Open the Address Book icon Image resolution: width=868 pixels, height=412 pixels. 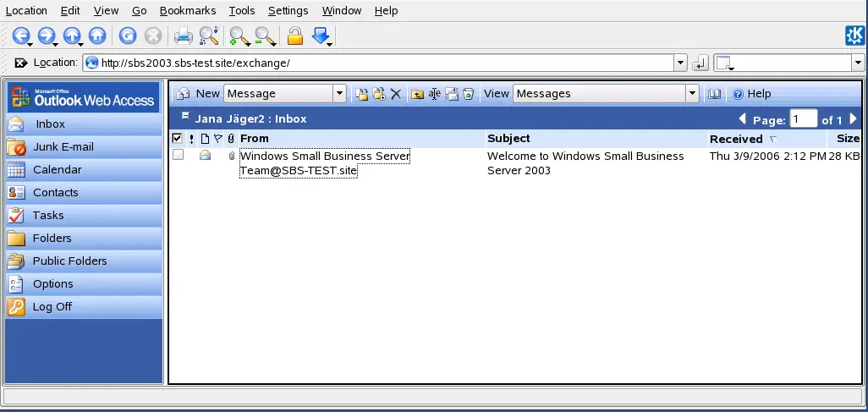(x=715, y=94)
